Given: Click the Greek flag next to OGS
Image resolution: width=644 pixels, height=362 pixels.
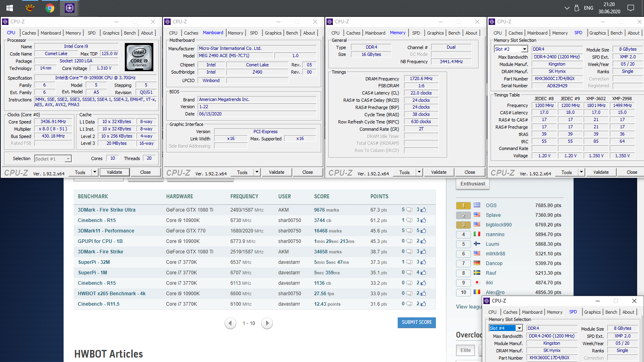Looking at the screenshot, I should coord(477,205).
